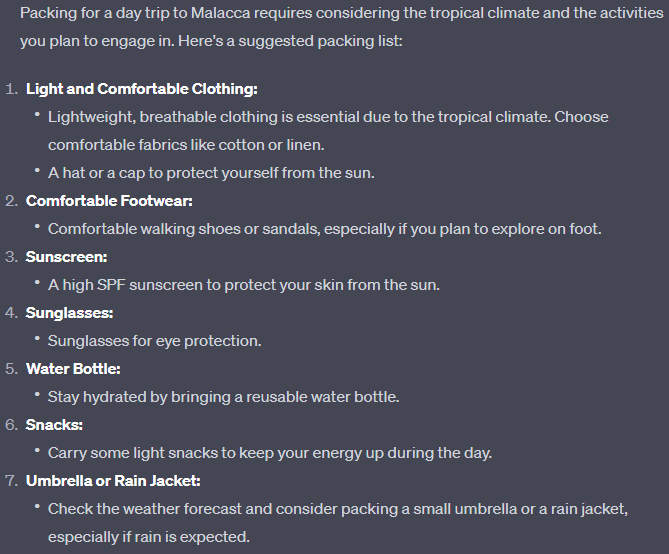This screenshot has width=669, height=554.
Task: Click the bullet about comfortable walking shoes
Action: point(325,229)
